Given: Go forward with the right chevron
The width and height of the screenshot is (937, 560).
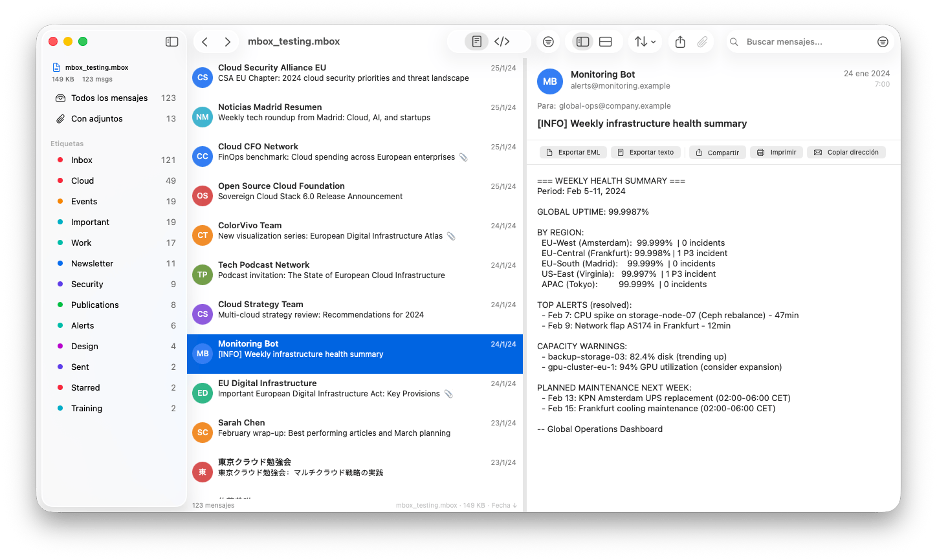Looking at the screenshot, I should pos(227,41).
